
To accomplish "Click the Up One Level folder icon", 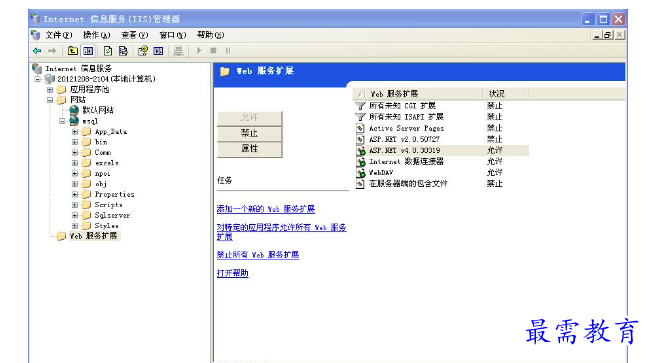I will pyautogui.click(x=73, y=51).
